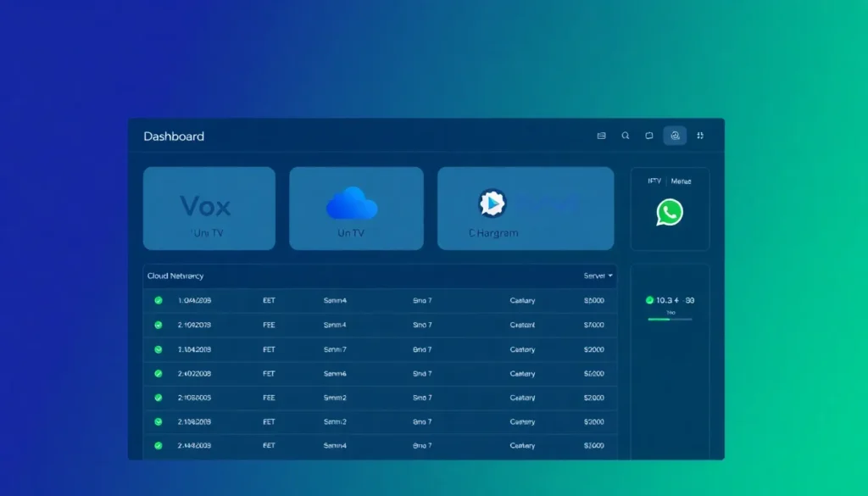Image resolution: width=868 pixels, height=496 pixels.
Task: Switch to the Merled tab
Action: [681, 181]
